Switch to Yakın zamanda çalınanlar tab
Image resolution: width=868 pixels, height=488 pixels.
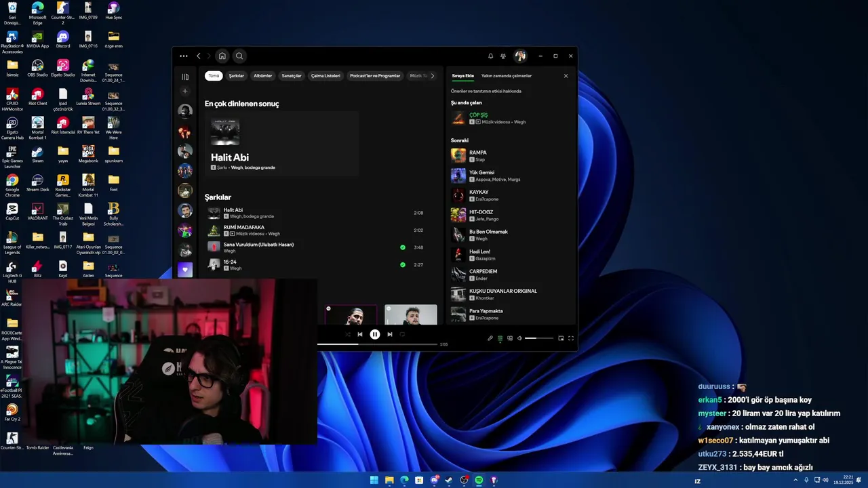[507, 76]
